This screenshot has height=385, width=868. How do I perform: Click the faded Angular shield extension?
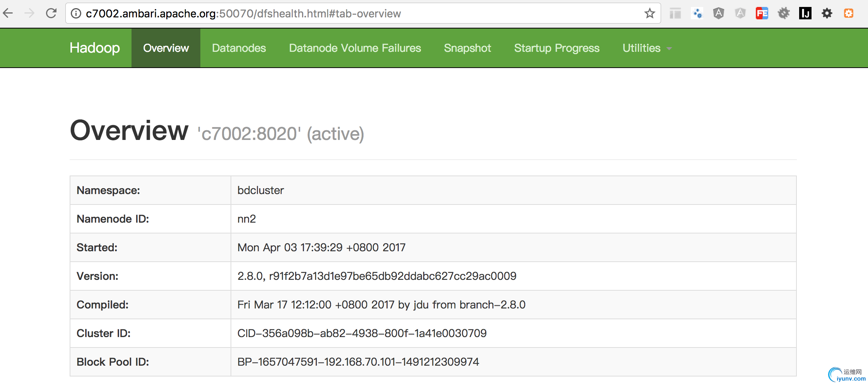click(x=740, y=14)
